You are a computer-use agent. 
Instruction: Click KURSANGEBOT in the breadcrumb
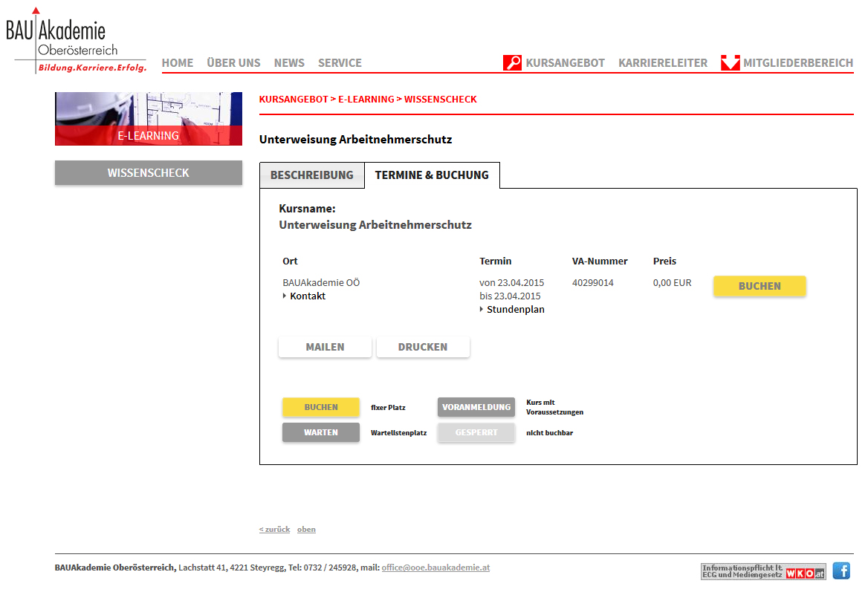tap(294, 99)
